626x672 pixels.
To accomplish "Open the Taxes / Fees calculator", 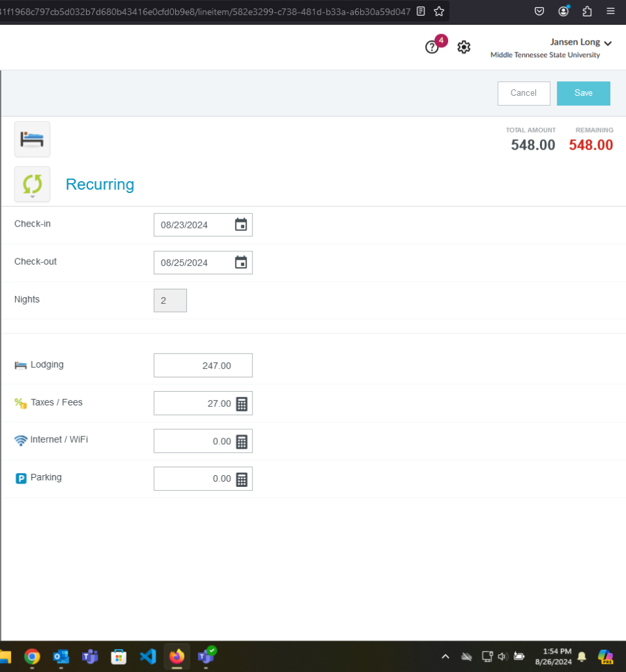I will pos(241,404).
